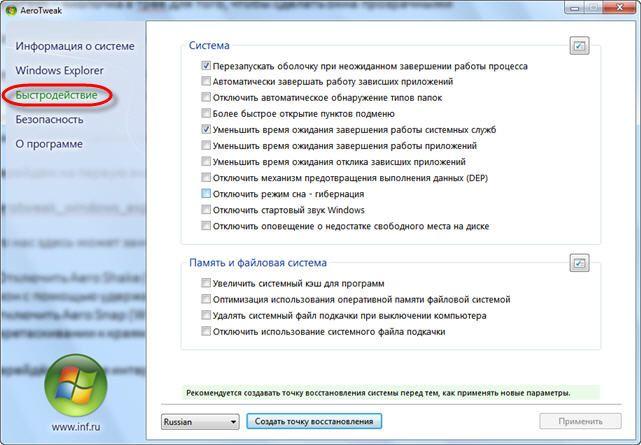Select the Быстродействие section
This screenshot has height=445, width=641.
(56, 95)
